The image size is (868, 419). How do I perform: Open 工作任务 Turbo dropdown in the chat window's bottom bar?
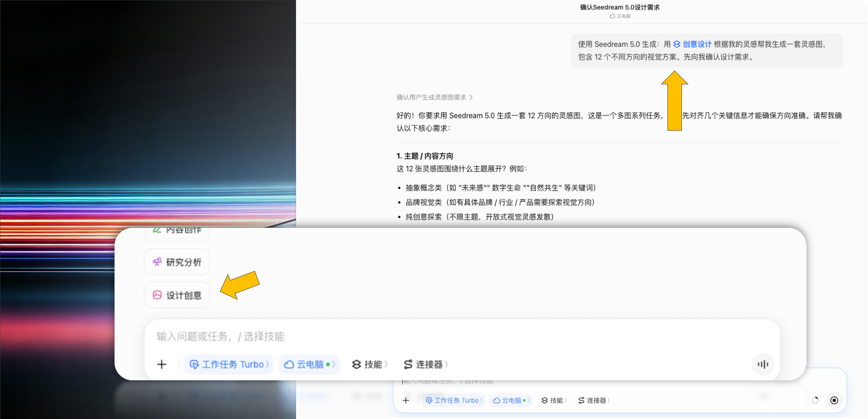click(x=453, y=400)
